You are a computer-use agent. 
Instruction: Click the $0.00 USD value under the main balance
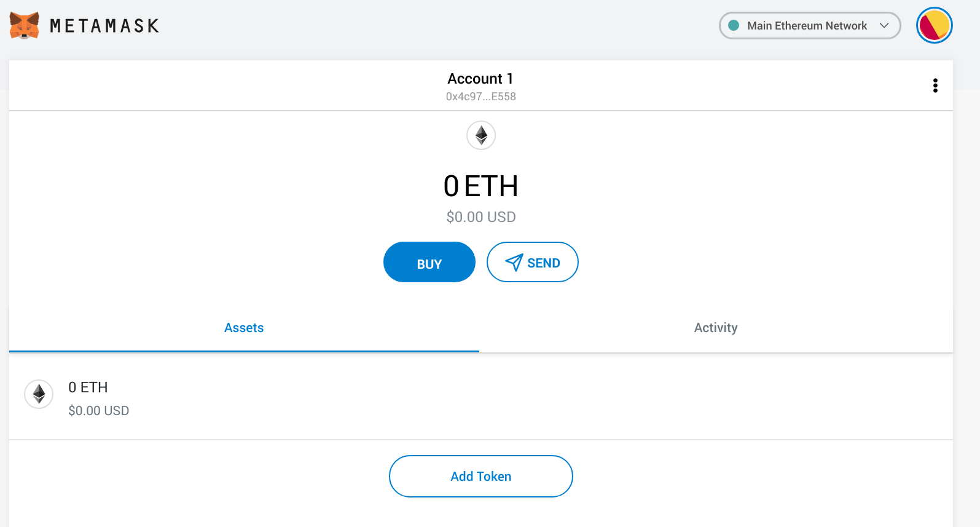481,217
